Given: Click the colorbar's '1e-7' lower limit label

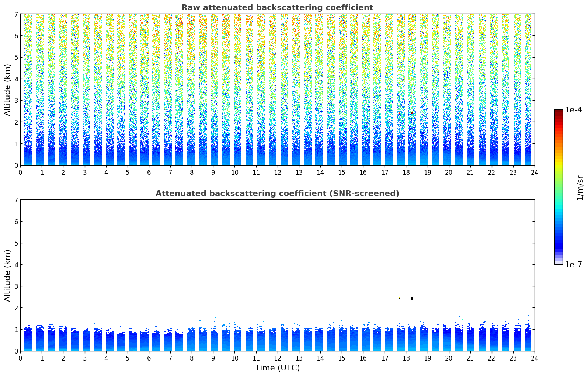Looking at the screenshot, I should 573,265.
